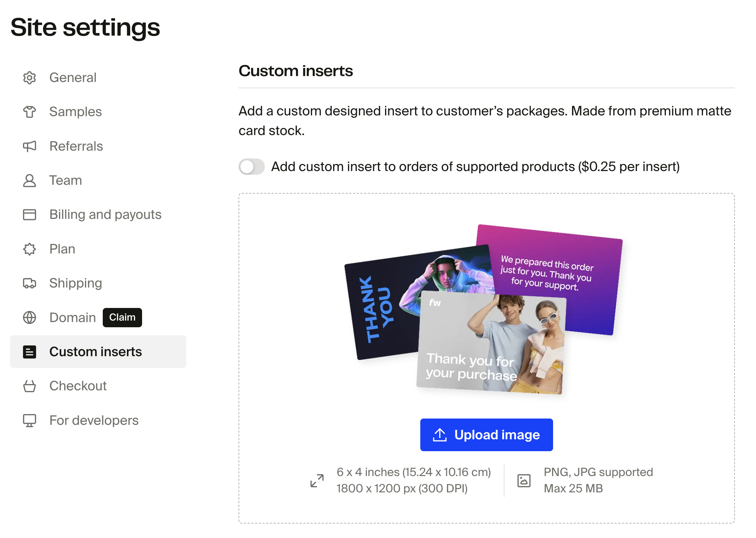Click the Samples t-shirt icon

[30, 112]
